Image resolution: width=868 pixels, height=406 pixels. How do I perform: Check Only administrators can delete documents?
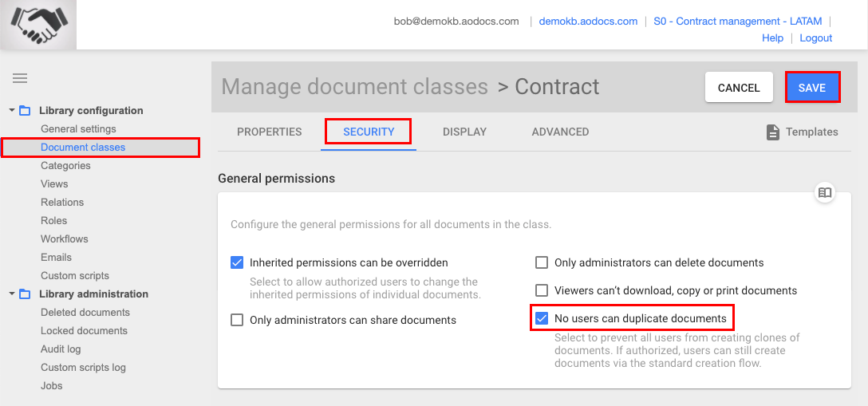tap(542, 262)
